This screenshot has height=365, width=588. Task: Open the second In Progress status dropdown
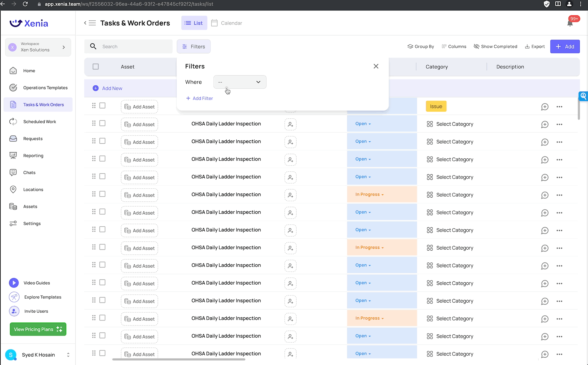click(370, 247)
